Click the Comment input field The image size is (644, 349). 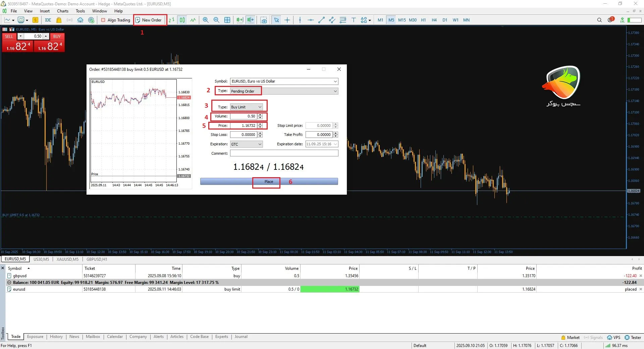pyautogui.click(x=284, y=153)
